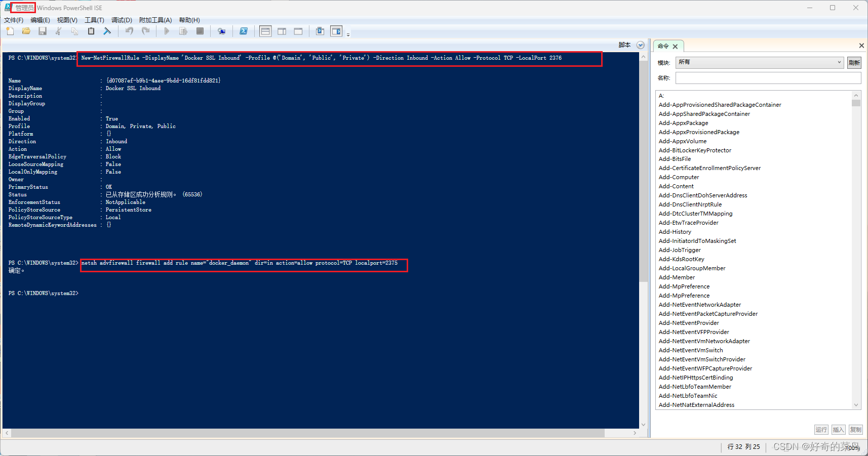Click the Save icon in the toolbar
868x456 pixels.
coord(42,31)
